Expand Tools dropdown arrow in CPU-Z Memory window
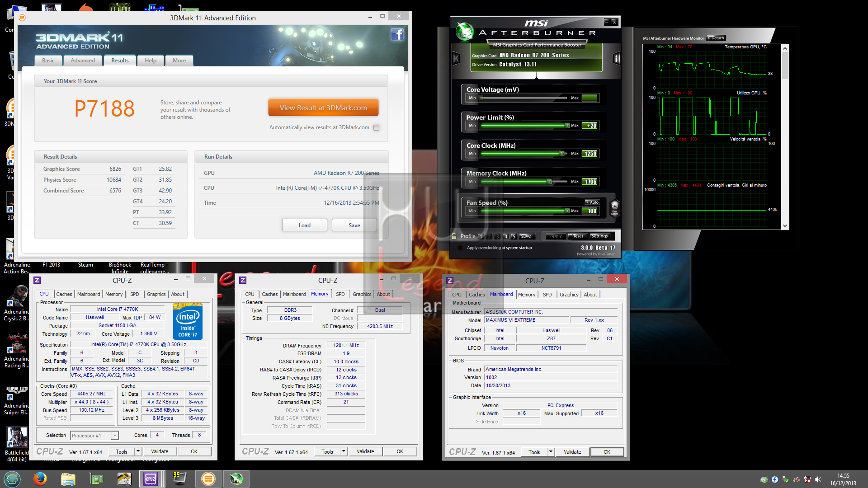This screenshot has height=488, width=868. (x=344, y=451)
